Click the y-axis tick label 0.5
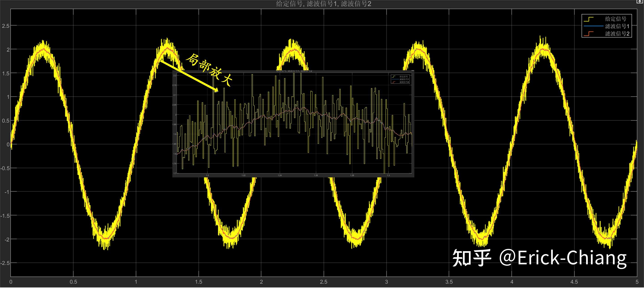The height and width of the screenshot is (288, 644). [x=6, y=121]
